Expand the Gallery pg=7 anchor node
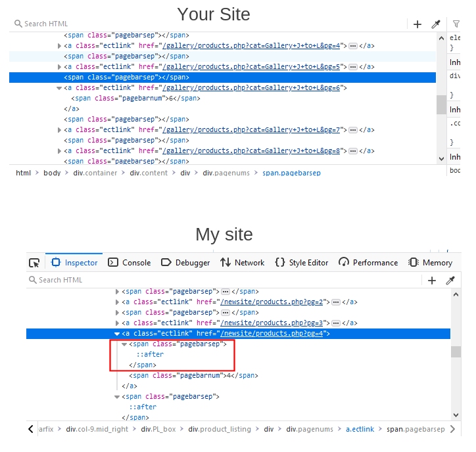This screenshot has width=476, height=452. pos(60,130)
